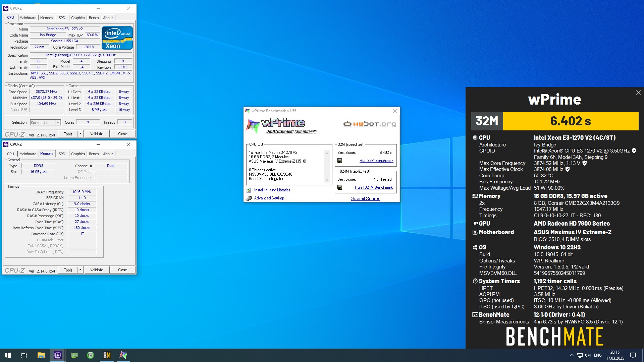
Task: Click the save icon in 1024M stability test
Action: (340, 187)
